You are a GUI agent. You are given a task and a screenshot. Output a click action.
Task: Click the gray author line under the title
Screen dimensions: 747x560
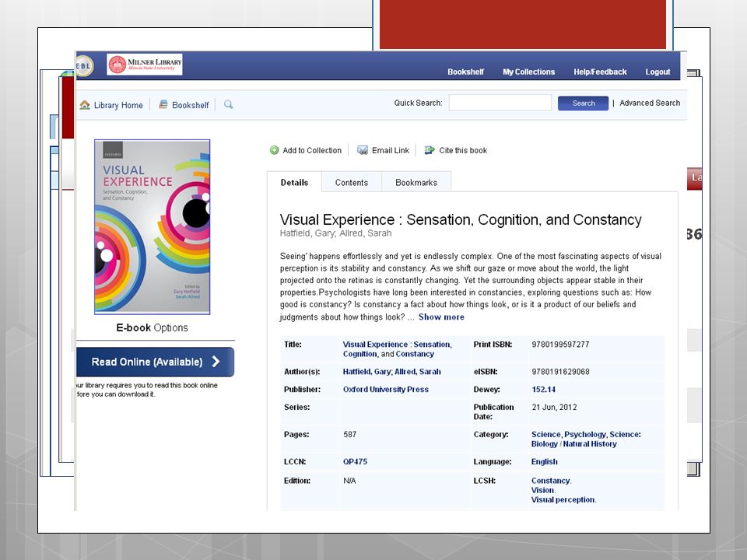click(336, 233)
